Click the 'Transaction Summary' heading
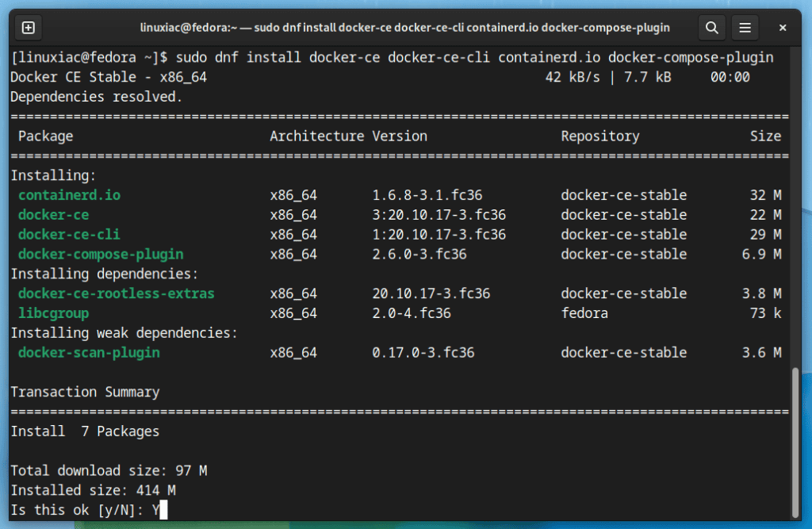812x529 pixels. (x=85, y=393)
